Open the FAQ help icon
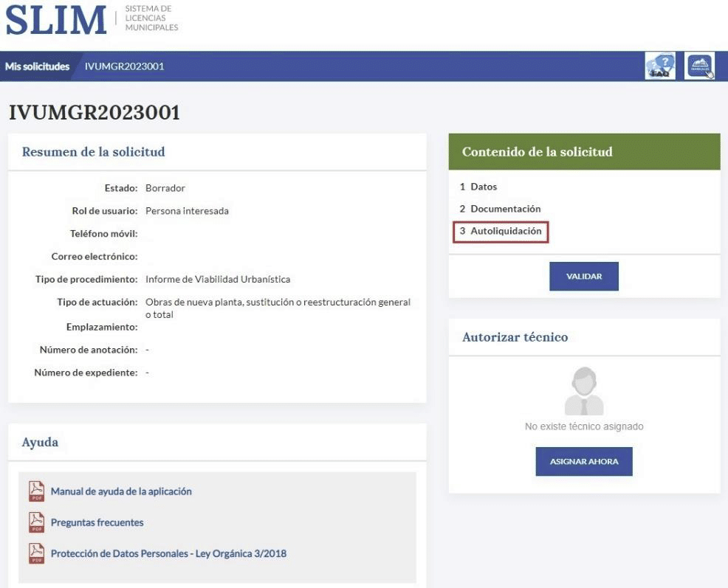Image resolution: width=728 pixels, height=588 pixels. point(659,66)
